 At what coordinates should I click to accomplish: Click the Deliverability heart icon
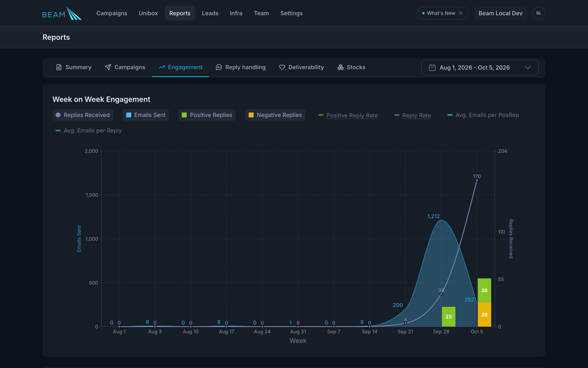tap(282, 67)
